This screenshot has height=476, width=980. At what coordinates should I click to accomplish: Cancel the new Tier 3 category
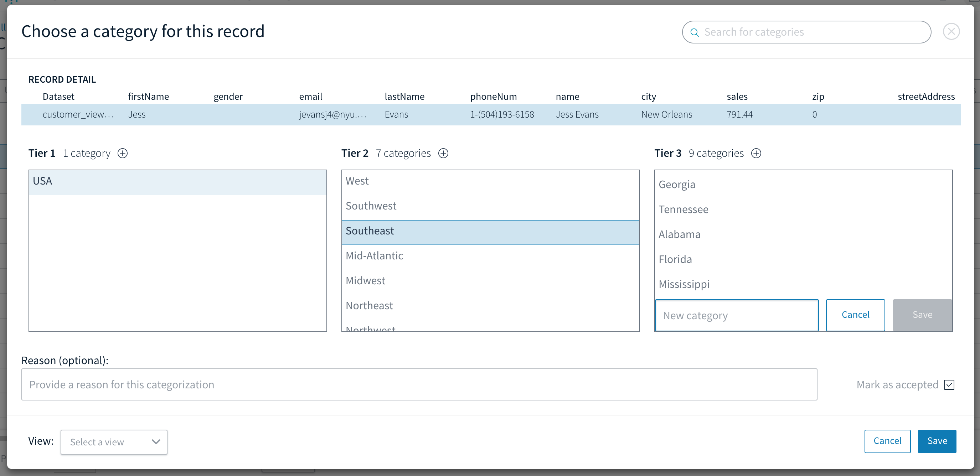855,315
